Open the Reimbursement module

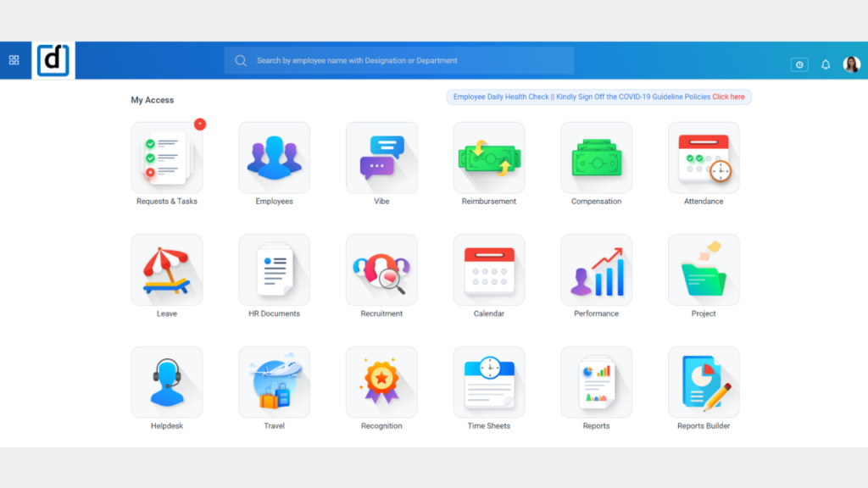488,158
